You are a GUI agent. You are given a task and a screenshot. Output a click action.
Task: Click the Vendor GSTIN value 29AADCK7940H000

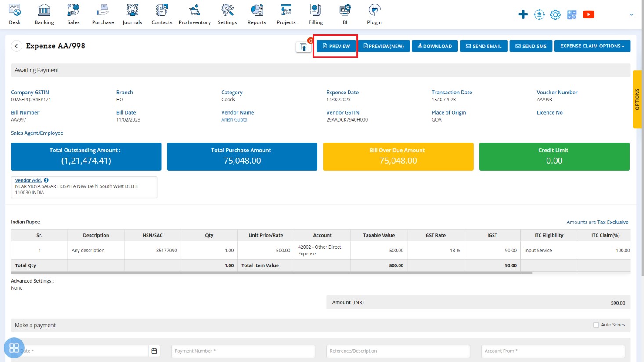[347, 120]
